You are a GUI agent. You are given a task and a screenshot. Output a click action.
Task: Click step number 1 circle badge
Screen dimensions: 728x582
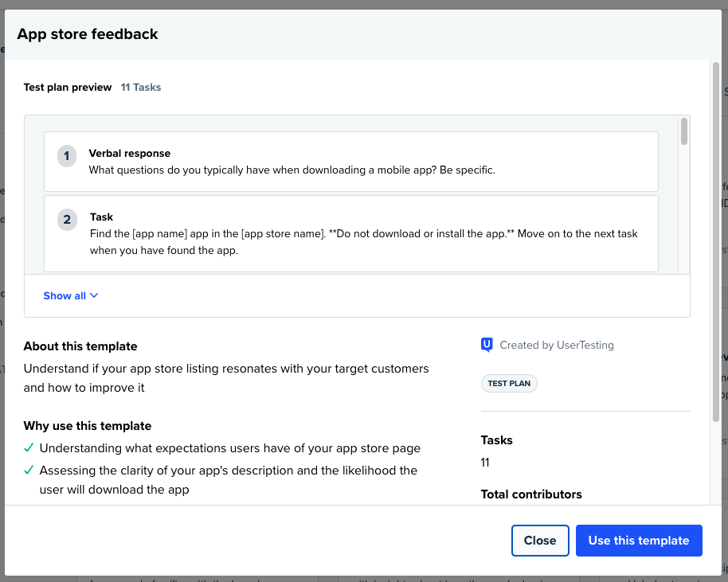coord(67,155)
